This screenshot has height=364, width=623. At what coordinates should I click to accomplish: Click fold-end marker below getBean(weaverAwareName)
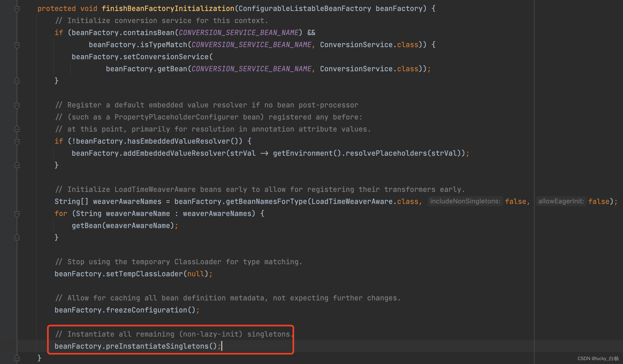(x=17, y=238)
